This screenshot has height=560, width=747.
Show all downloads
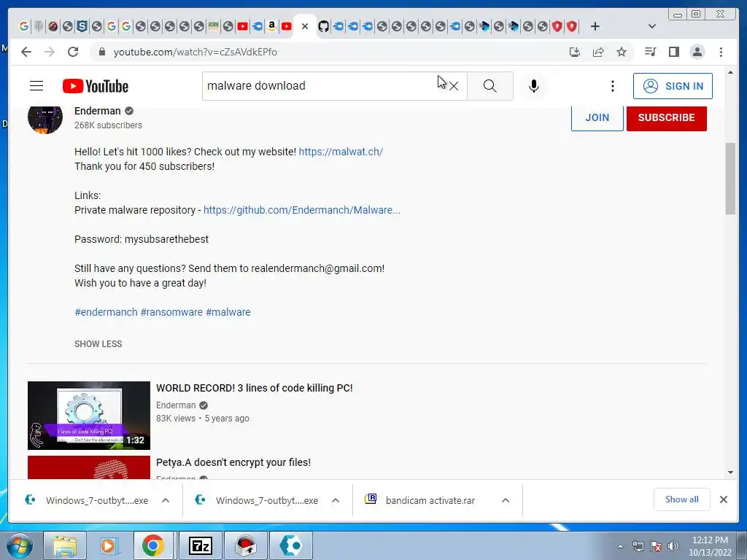[682, 499]
